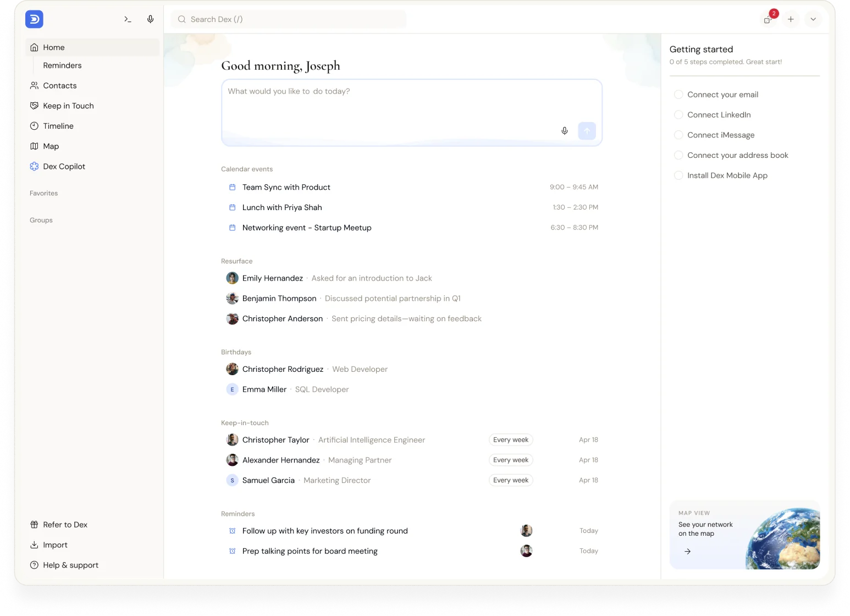Click the Getting started progress bar

click(x=744, y=76)
